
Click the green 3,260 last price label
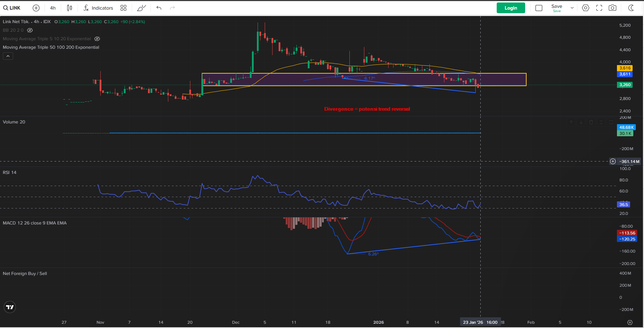(625, 85)
